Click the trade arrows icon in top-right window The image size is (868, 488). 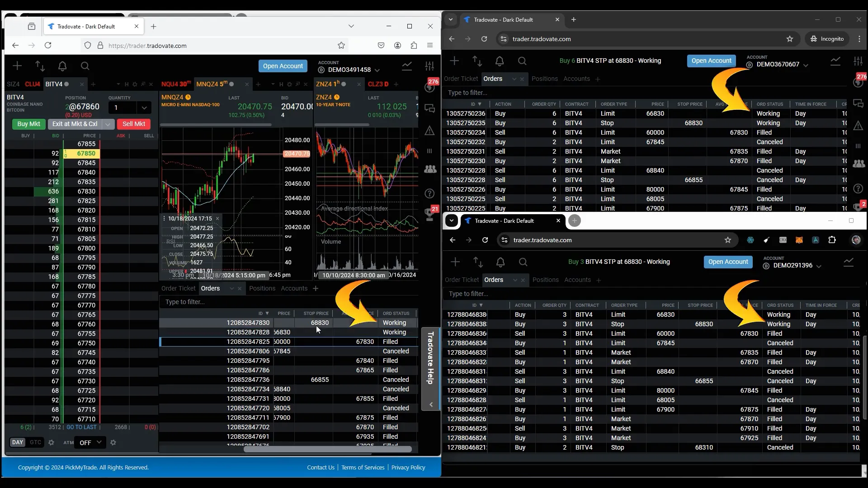477,61
